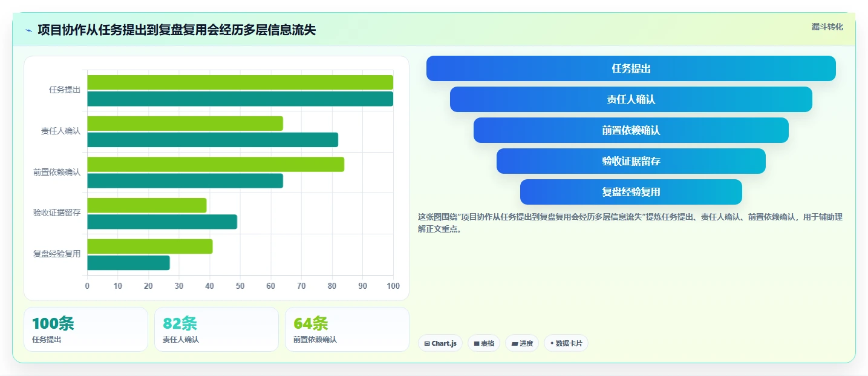Click the 数据卡片 tag pill
This screenshot has width=868, height=376.
click(x=566, y=343)
